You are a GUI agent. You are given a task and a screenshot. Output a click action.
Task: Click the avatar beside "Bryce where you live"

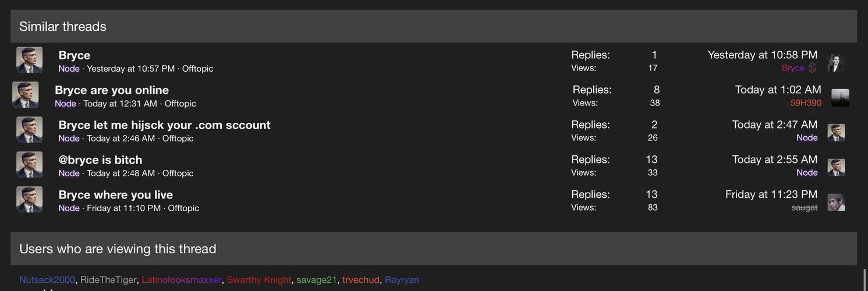click(x=29, y=200)
